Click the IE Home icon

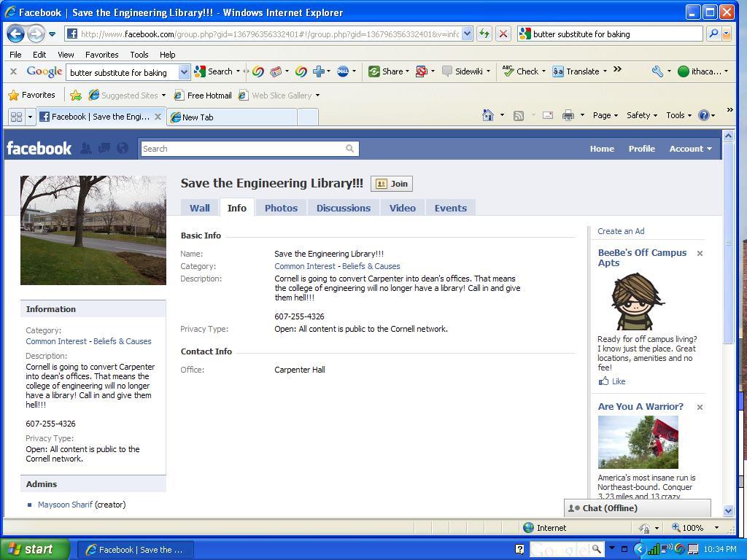pos(488,115)
